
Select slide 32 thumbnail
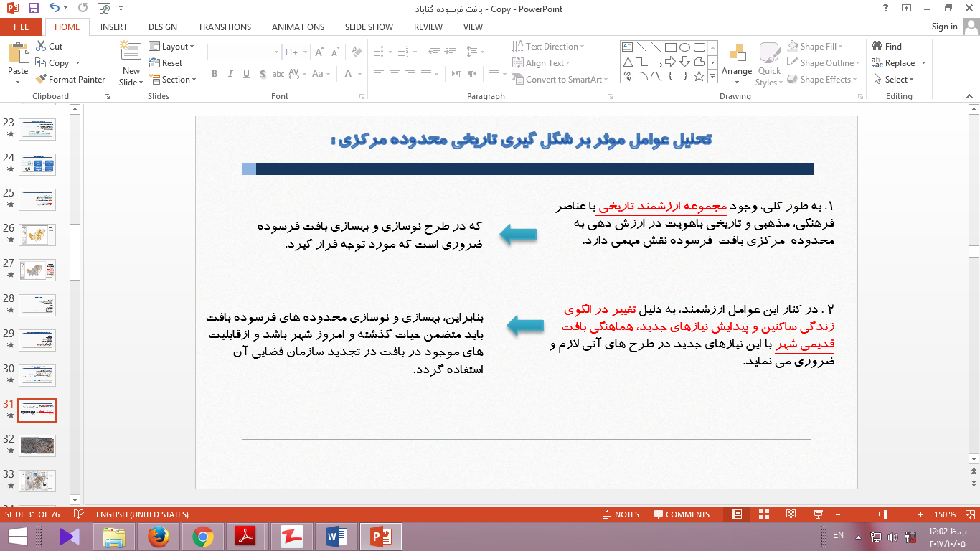(37, 446)
